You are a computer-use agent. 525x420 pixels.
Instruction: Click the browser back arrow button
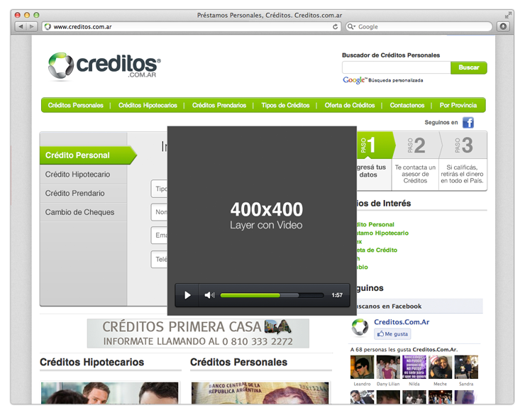pyautogui.click(x=21, y=26)
